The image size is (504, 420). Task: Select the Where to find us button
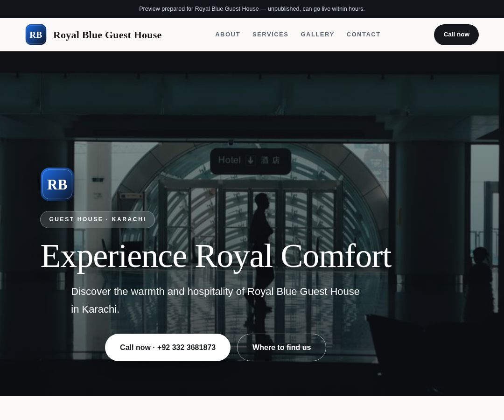click(x=281, y=347)
